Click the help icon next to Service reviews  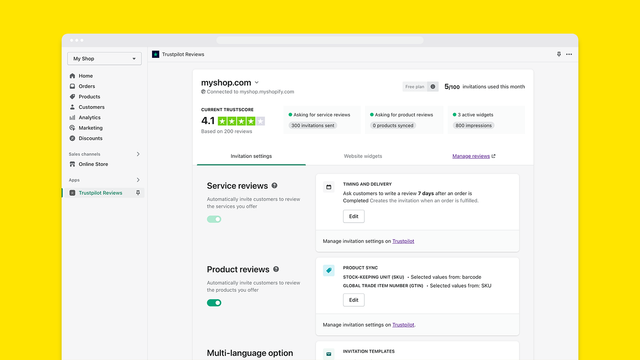274,186
